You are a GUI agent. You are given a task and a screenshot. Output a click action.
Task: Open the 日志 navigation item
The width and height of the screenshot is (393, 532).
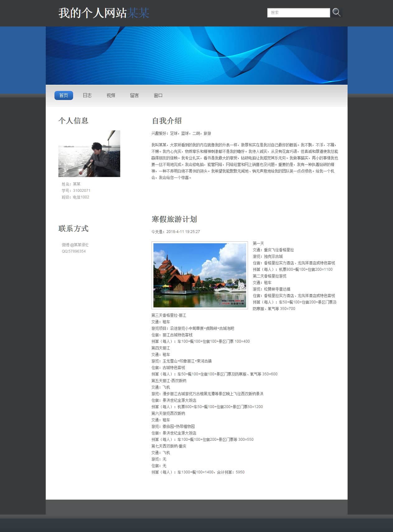[x=87, y=95]
